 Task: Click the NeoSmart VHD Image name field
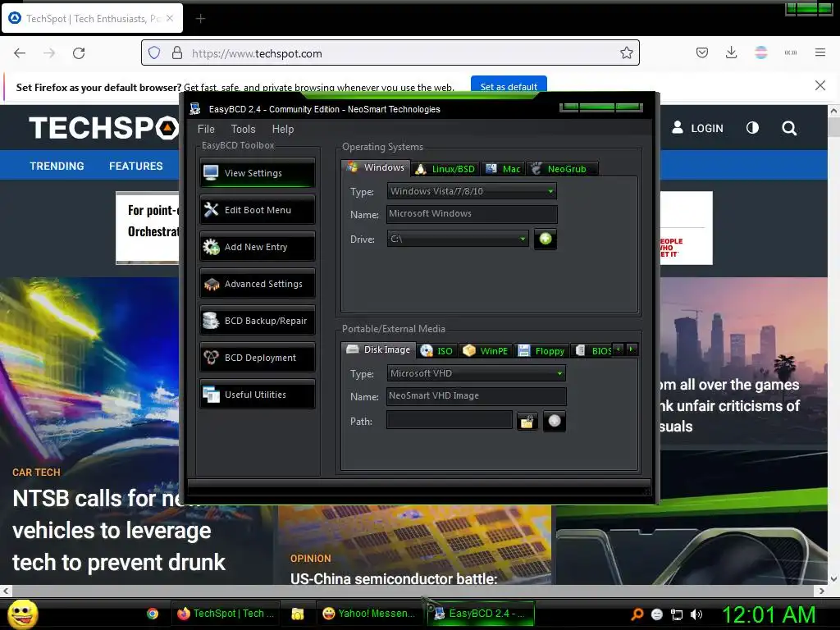click(x=476, y=396)
